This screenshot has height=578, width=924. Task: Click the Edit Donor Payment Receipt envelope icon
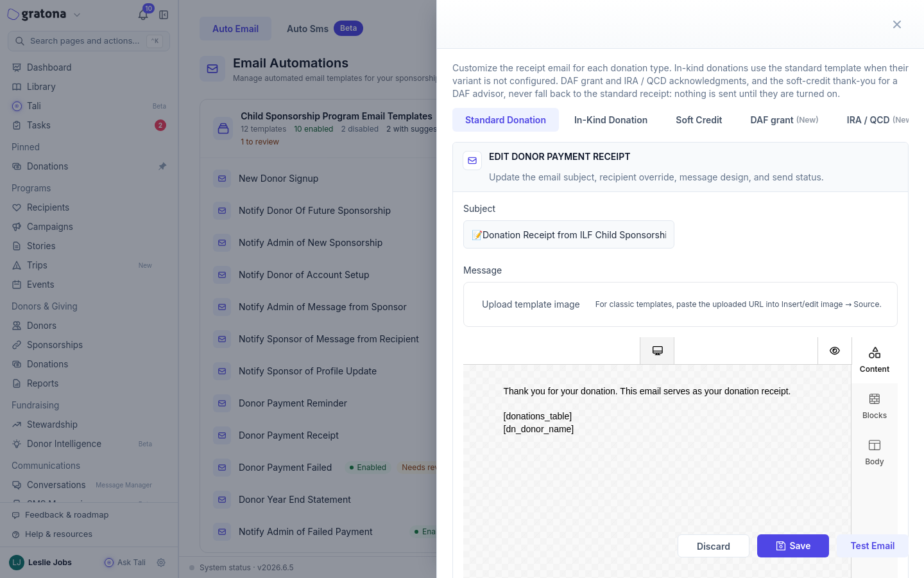click(472, 161)
